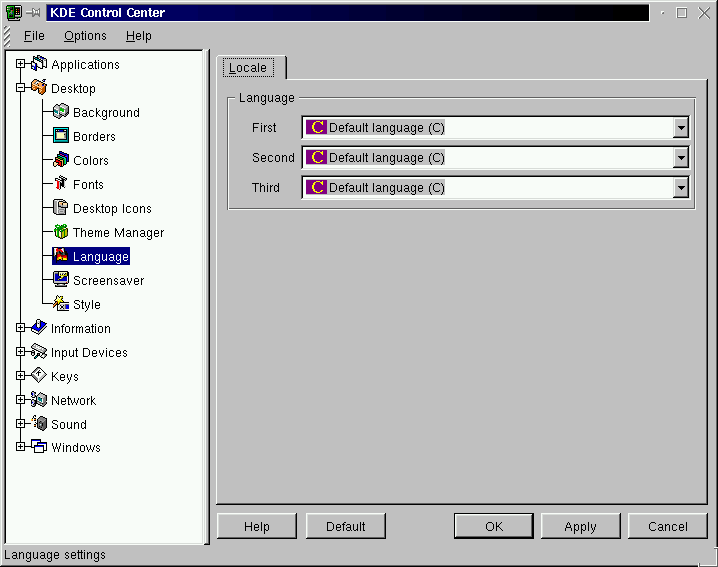Expand the Applications tree branch

point(21,64)
